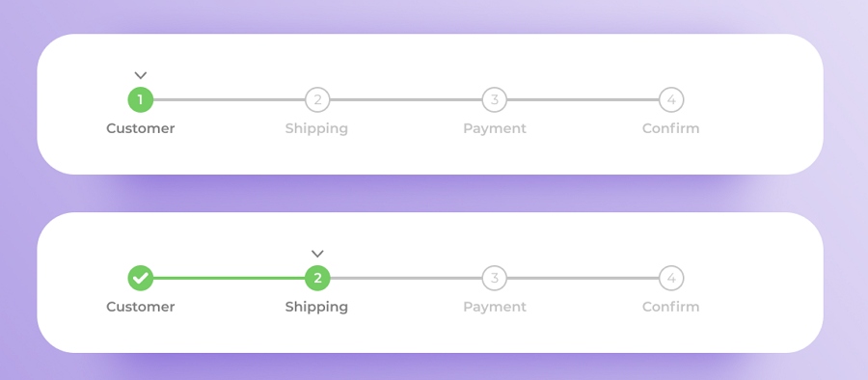
Task: Go to Payment label in top stepper
Action: pos(495,129)
